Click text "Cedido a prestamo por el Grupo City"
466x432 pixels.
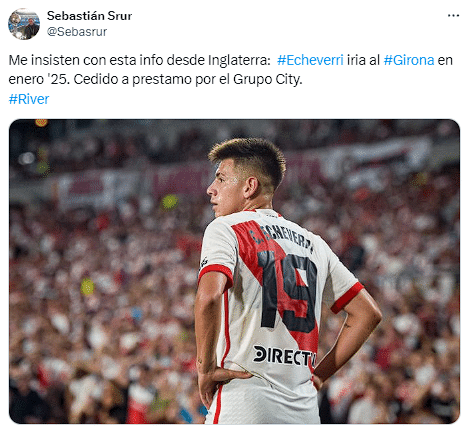pyautogui.click(x=188, y=80)
